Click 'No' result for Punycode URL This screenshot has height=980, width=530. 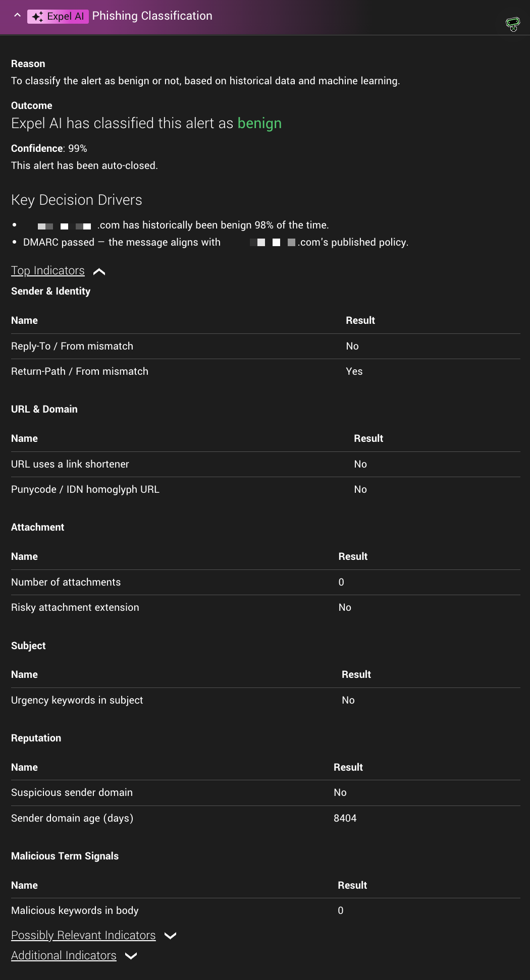(360, 489)
